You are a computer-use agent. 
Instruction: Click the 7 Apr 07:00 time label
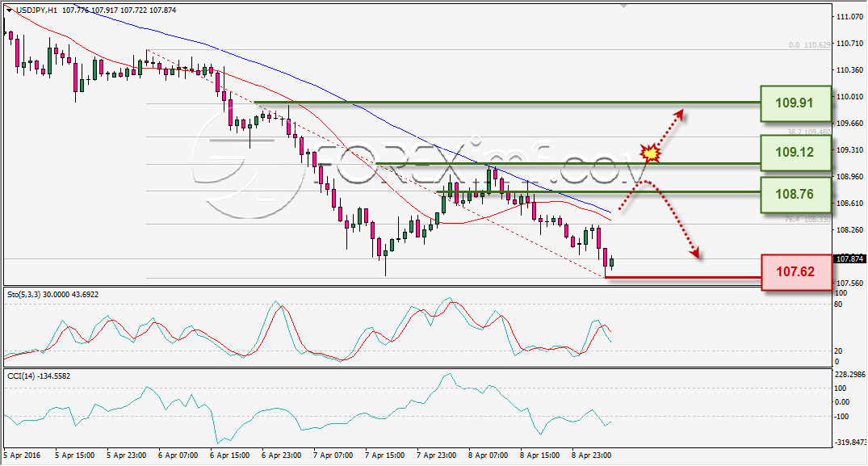pos(333,455)
